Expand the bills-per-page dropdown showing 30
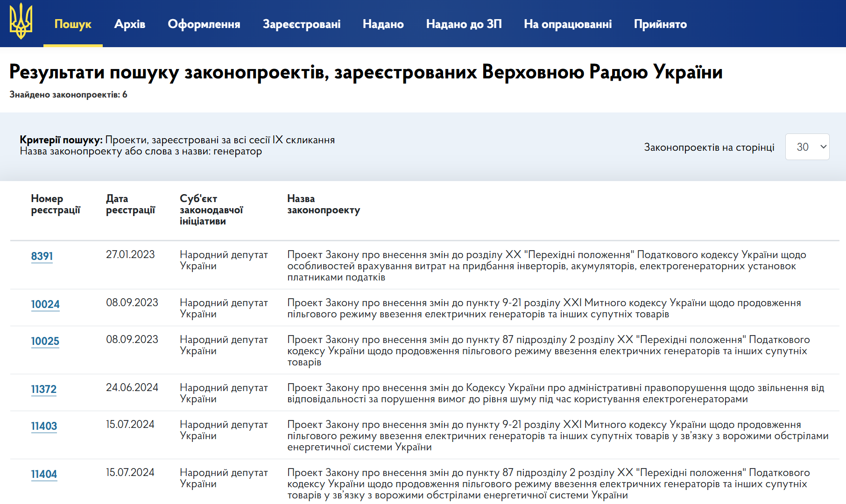The image size is (846, 504). point(807,147)
